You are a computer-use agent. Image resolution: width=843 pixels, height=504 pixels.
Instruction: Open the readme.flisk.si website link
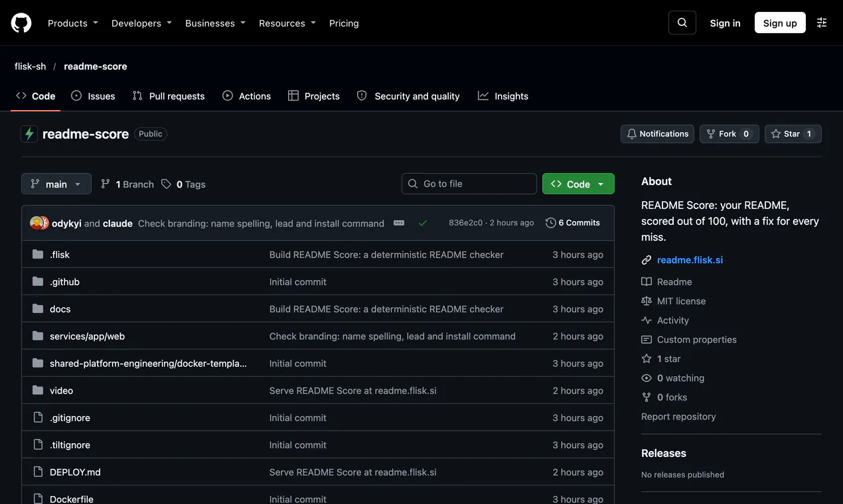click(690, 260)
